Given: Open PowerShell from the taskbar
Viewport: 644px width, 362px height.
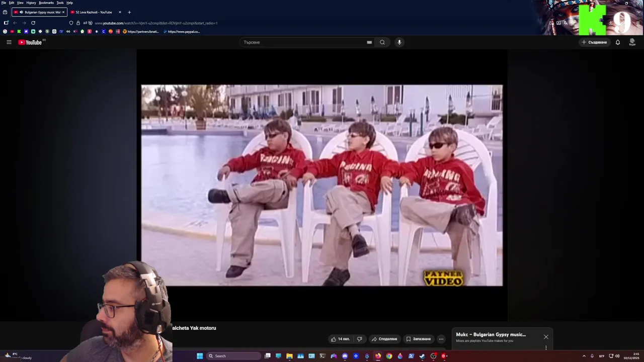Looking at the screenshot, I should click(x=411, y=356).
